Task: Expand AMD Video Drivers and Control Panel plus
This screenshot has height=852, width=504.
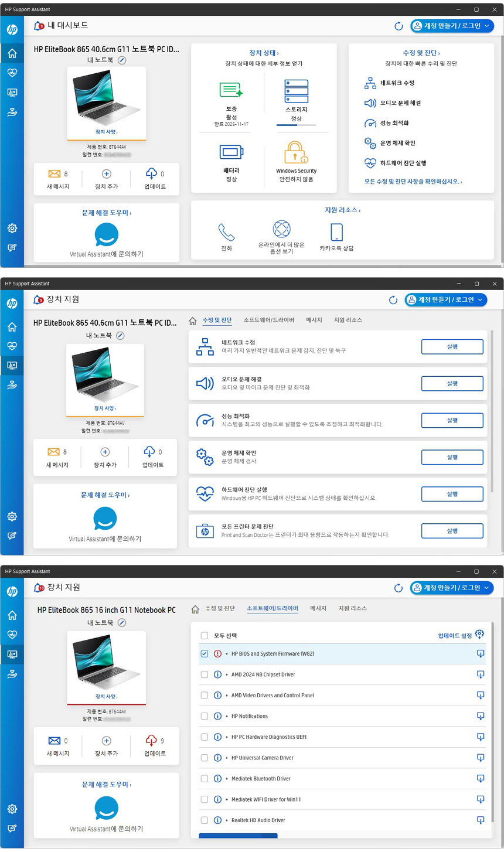Action: [x=226, y=696]
